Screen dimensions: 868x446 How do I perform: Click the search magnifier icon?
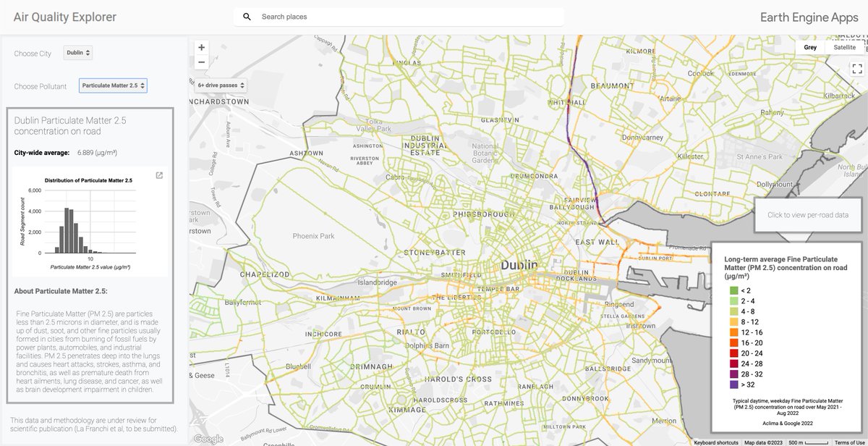(247, 17)
